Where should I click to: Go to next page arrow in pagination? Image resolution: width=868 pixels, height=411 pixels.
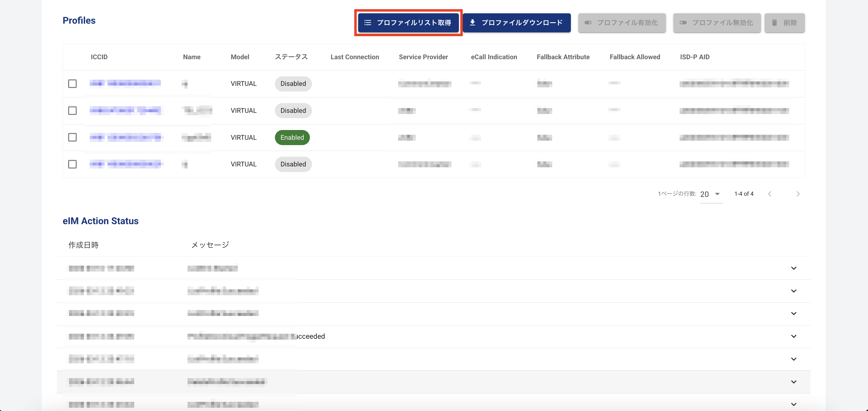(797, 194)
